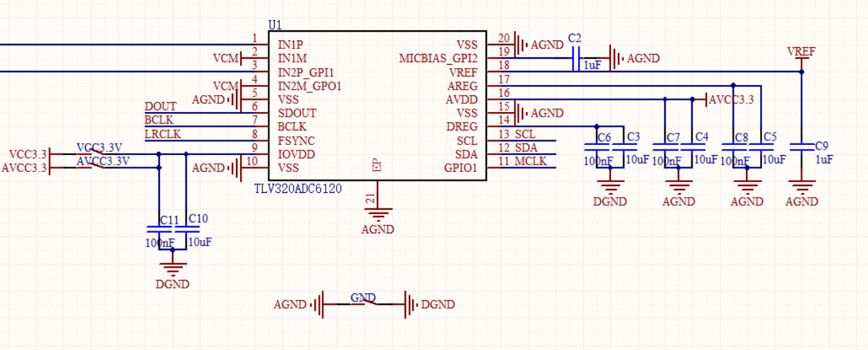Click the IN1P pin name
The width and height of the screenshot is (868, 350).
coord(290,45)
